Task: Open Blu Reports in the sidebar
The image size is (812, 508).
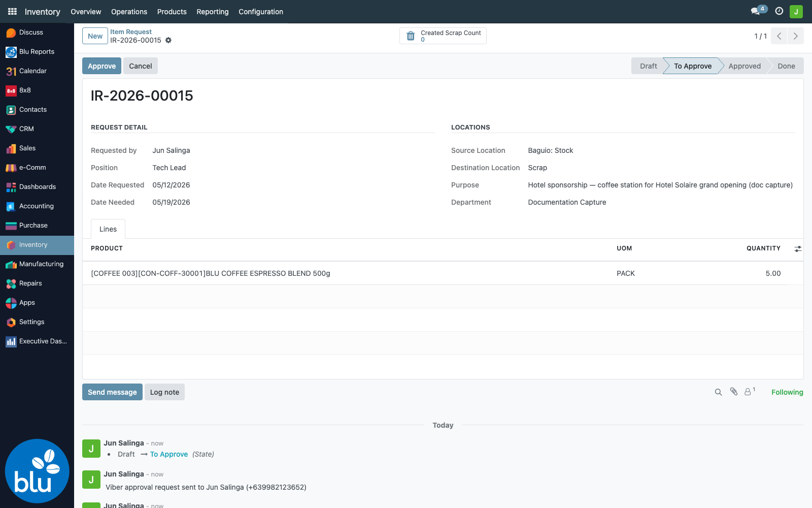Action: tap(37, 52)
